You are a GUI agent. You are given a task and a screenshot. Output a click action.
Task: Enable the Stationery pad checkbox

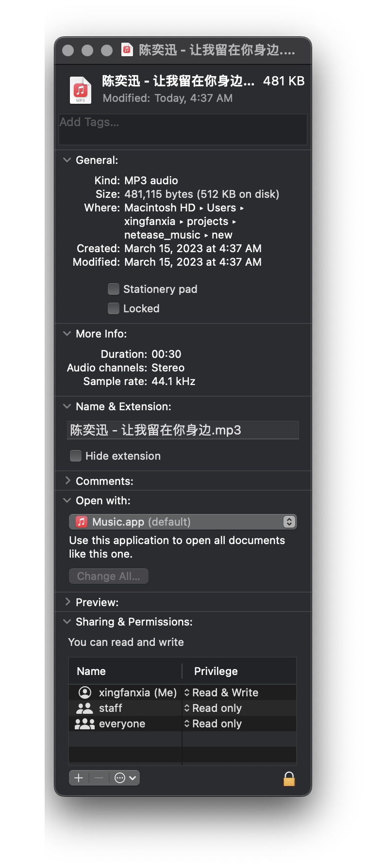pyautogui.click(x=113, y=289)
